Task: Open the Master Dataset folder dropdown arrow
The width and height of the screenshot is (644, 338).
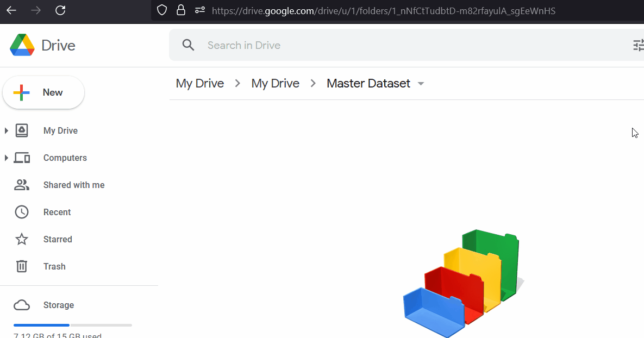Action: 421,84
